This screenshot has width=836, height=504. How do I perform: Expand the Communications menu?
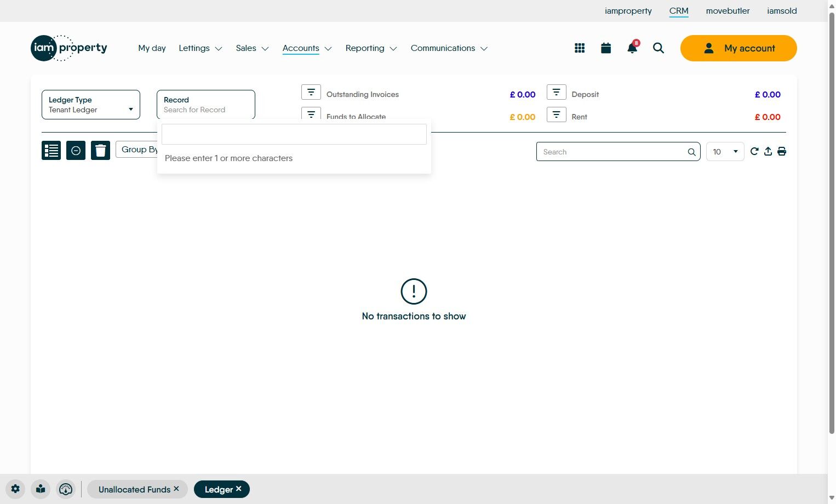[x=449, y=48]
